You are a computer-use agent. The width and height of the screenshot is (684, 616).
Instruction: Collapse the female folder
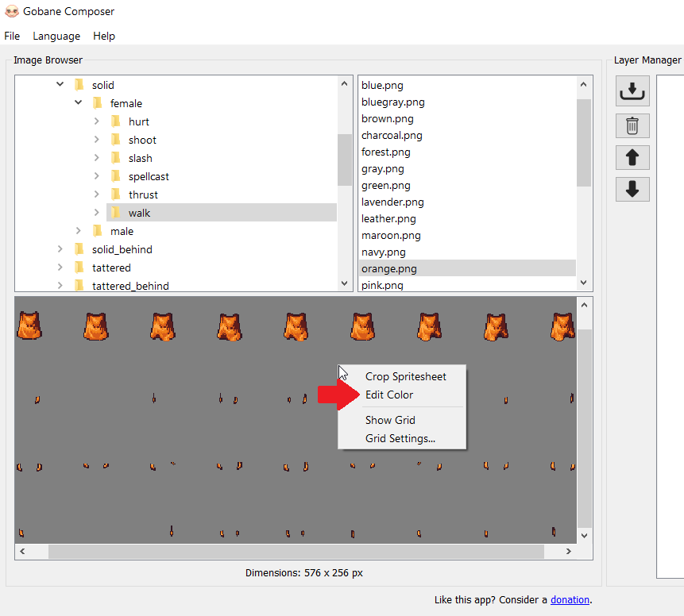point(79,103)
